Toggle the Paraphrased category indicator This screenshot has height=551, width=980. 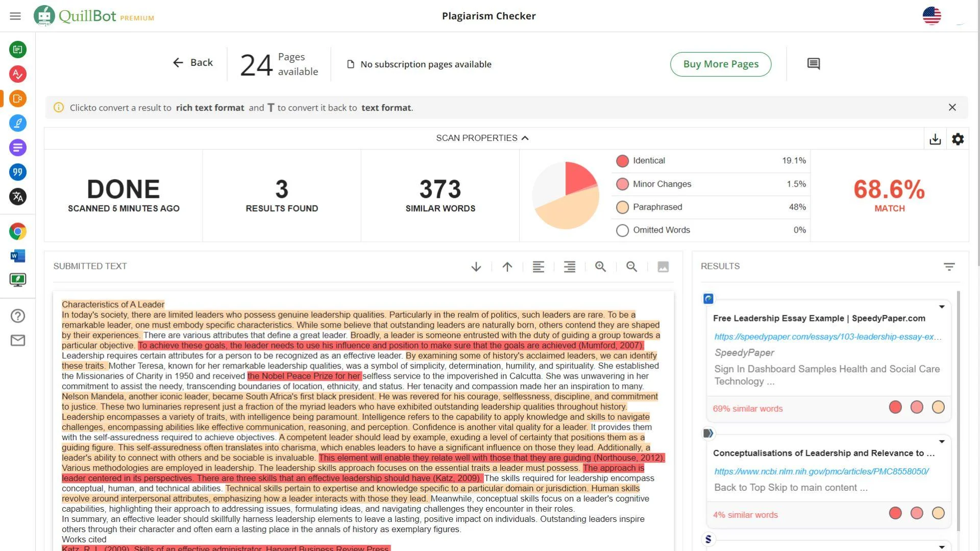tap(622, 207)
